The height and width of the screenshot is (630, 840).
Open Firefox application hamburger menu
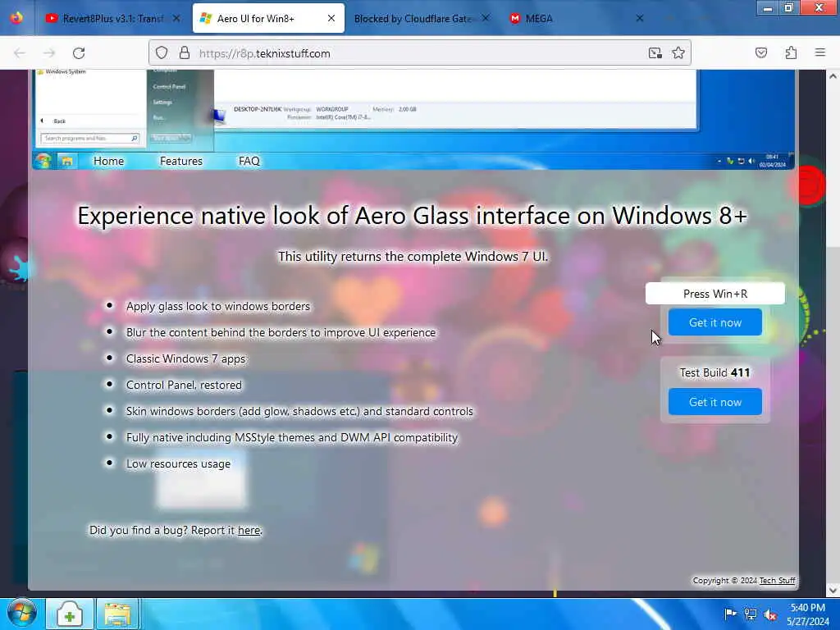pos(820,53)
